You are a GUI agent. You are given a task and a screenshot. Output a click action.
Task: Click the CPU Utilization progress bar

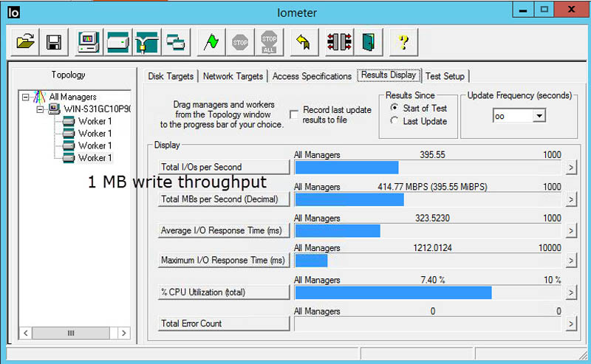click(428, 292)
